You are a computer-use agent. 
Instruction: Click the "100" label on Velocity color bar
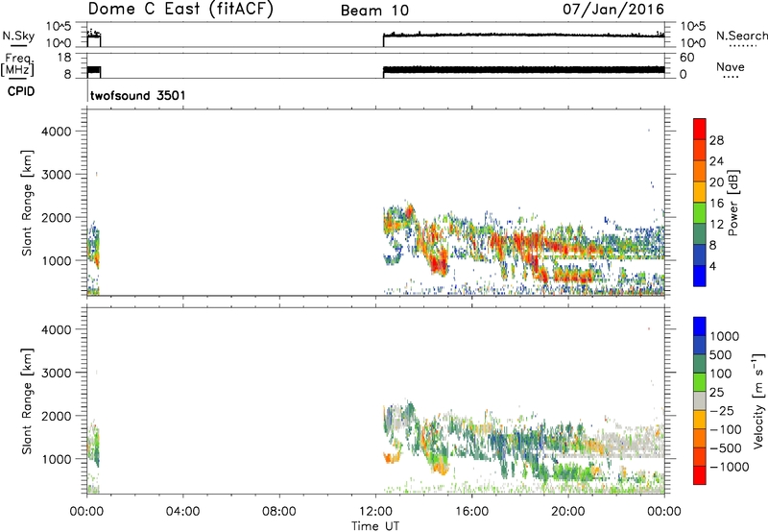(x=723, y=374)
